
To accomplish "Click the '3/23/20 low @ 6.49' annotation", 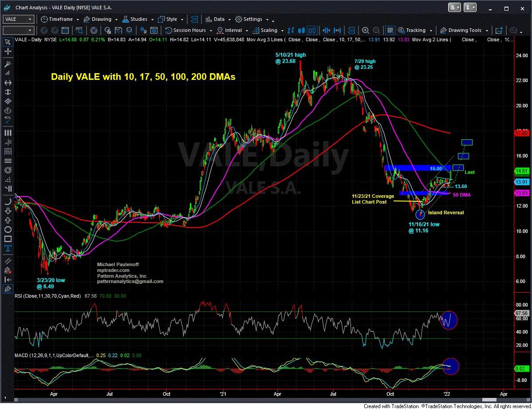I will tap(51, 283).
